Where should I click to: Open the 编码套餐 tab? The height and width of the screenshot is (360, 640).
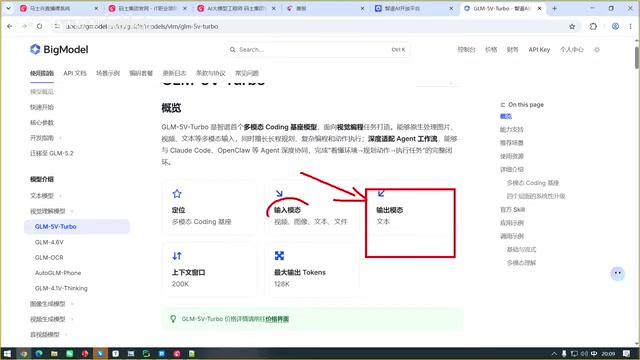pyautogui.click(x=141, y=73)
